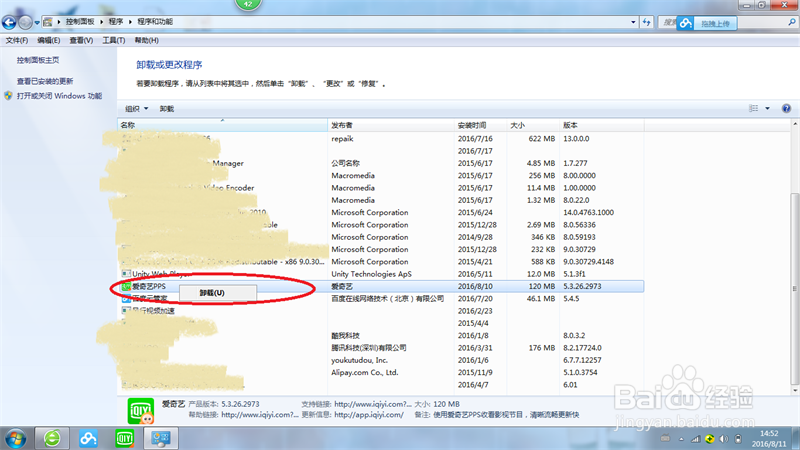Open the recent pages dropdown arrow
Image resolution: width=800 pixels, height=450 pixels.
[x=37, y=23]
